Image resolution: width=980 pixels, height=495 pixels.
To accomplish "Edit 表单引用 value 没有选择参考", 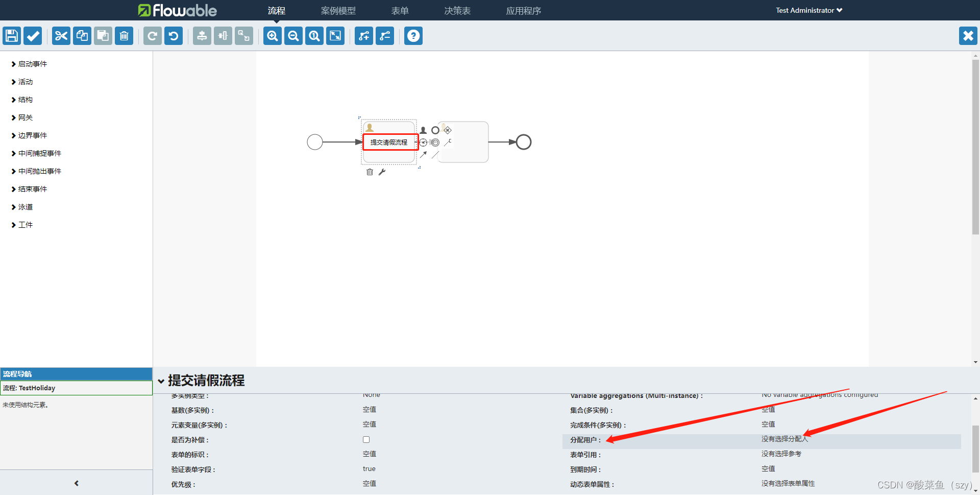I will (781, 454).
